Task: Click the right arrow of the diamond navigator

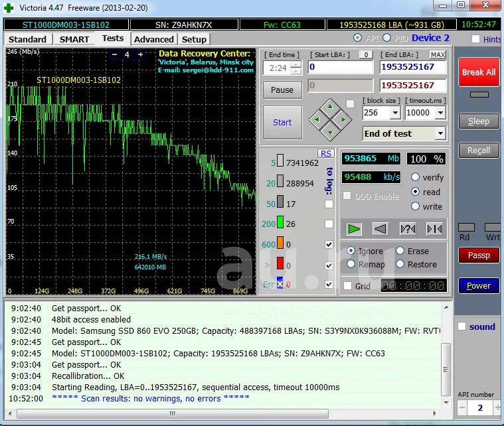Action: click(x=343, y=119)
